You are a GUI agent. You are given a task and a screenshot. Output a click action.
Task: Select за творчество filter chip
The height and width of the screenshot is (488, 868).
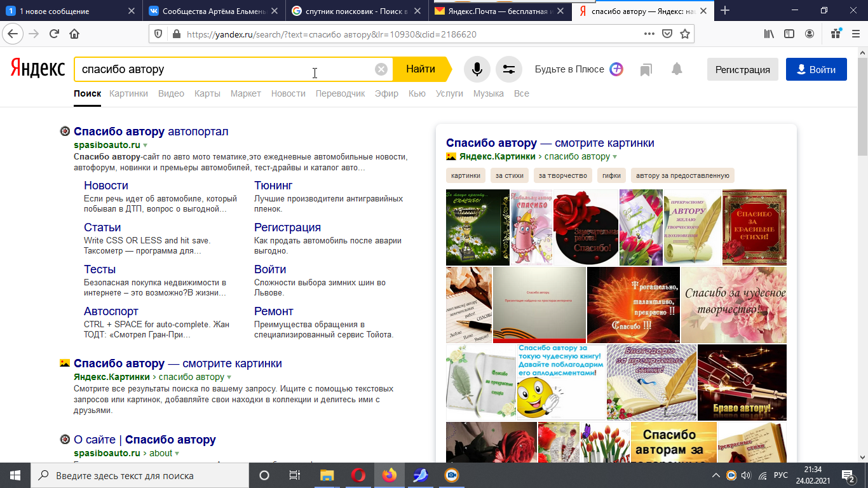click(x=563, y=175)
